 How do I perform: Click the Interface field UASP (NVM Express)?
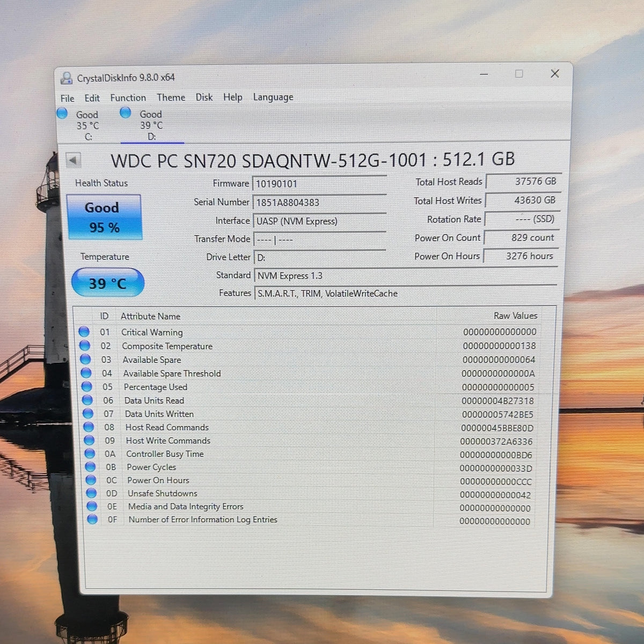319,221
